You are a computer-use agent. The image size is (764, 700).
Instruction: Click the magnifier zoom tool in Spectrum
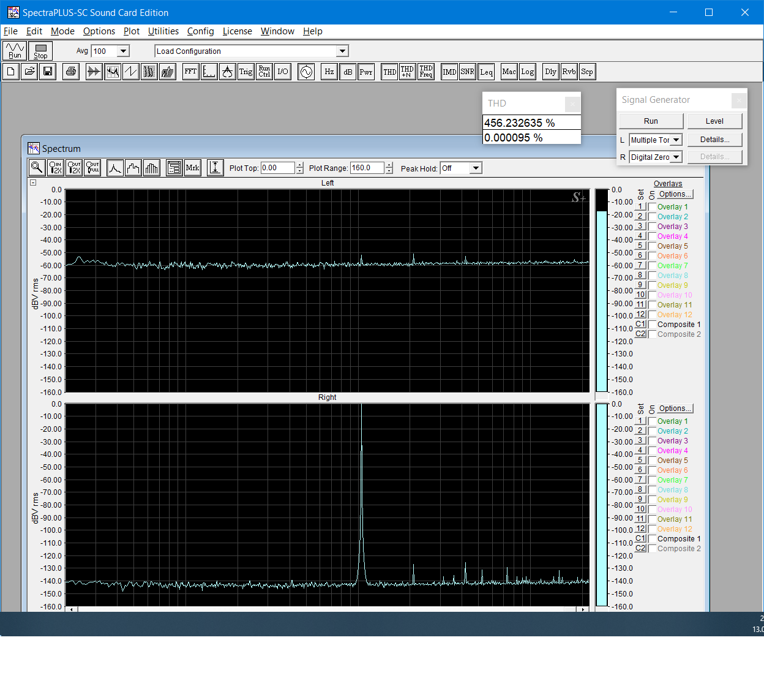[37, 168]
